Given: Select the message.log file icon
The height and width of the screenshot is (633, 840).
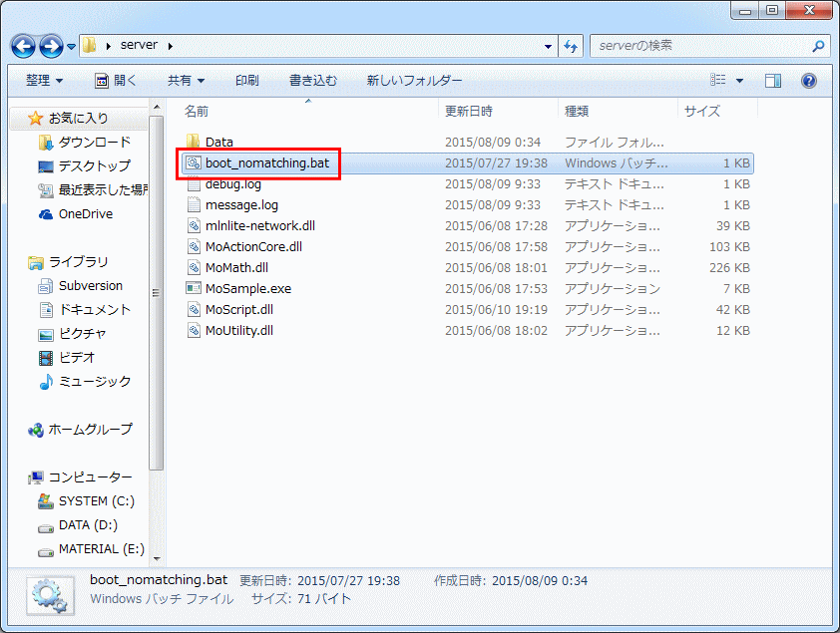Looking at the screenshot, I should pyautogui.click(x=194, y=205).
